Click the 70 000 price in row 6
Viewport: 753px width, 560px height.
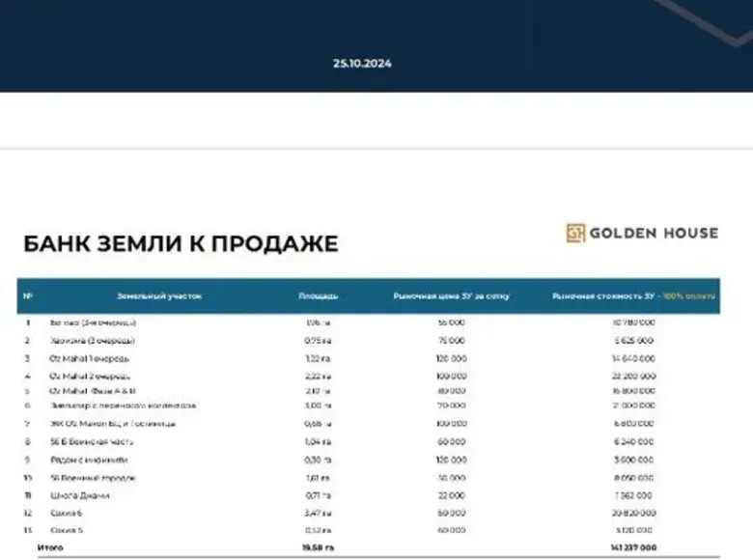[452, 406]
